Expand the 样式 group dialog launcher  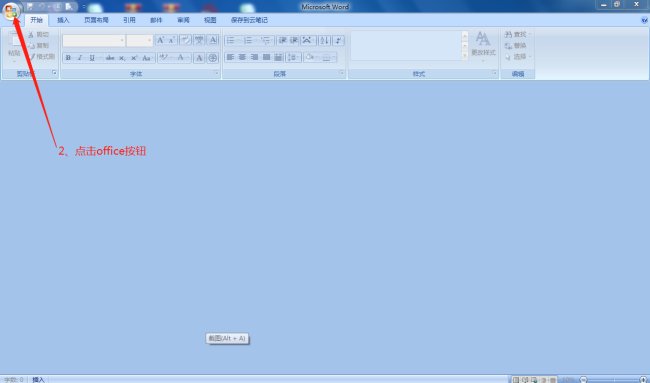(x=494, y=73)
